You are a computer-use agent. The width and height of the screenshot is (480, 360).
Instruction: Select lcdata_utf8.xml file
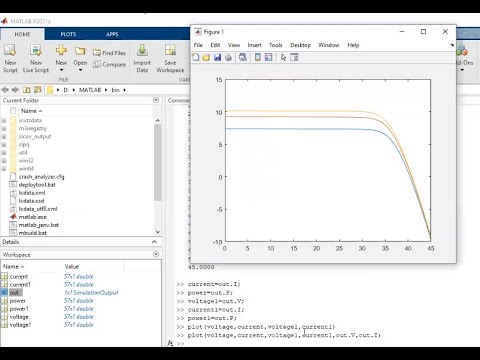38,209
